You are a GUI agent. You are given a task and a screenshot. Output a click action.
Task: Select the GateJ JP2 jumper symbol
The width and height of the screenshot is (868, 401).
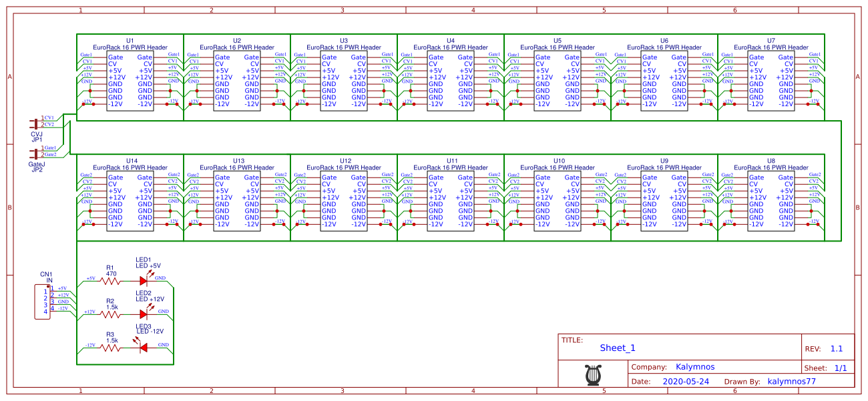[35, 153]
